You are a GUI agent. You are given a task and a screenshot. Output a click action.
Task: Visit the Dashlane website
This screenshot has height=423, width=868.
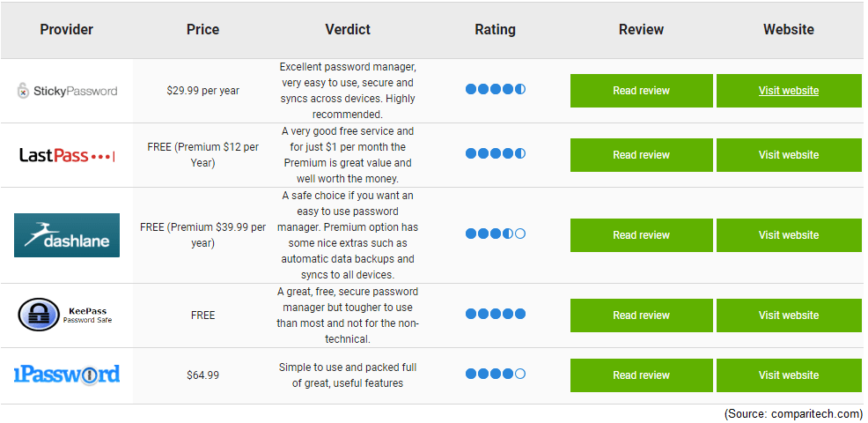789,235
